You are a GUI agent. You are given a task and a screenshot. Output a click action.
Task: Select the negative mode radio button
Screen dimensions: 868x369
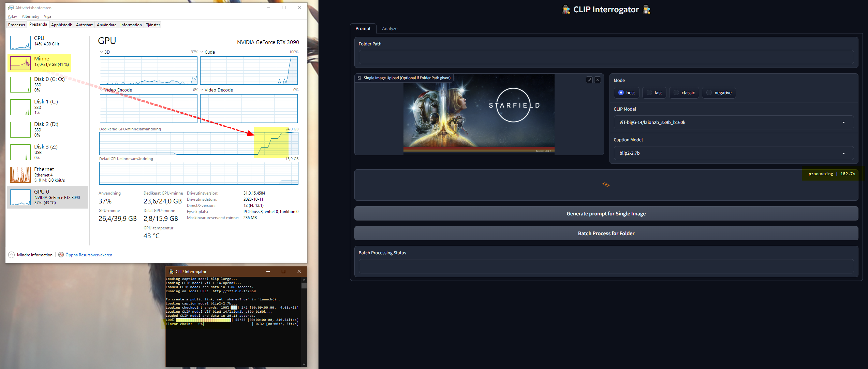(709, 93)
